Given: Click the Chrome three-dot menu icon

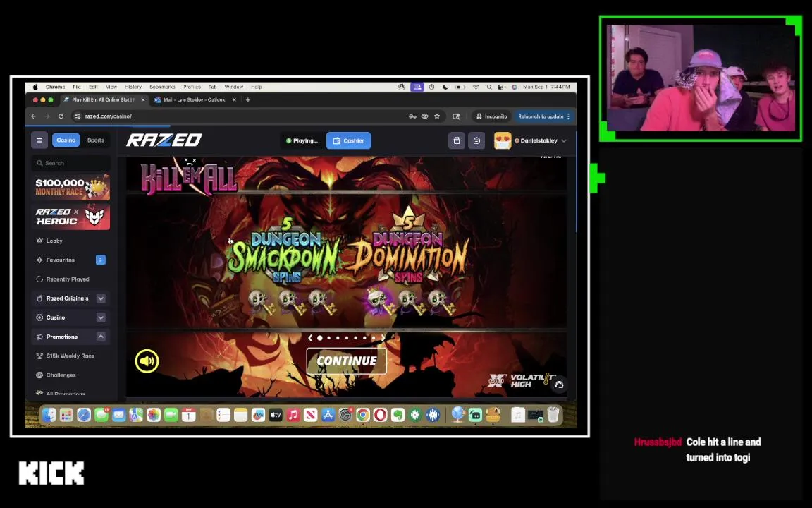Looking at the screenshot, I should [569, 116].
